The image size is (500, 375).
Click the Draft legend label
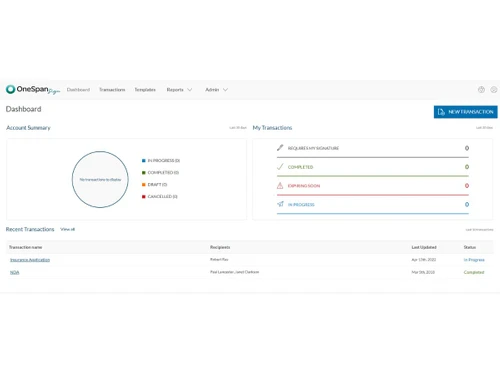pos(157,185)
